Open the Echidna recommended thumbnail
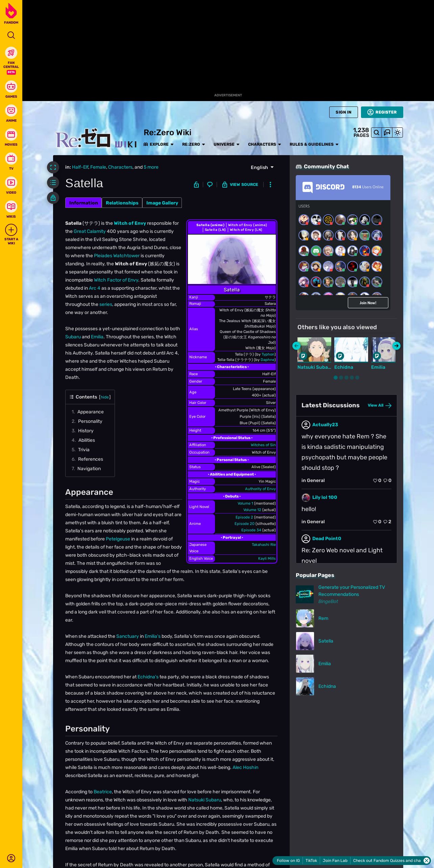Image resolution: width=434 pixels, height=868 pixels. pyautogui.click(x=351, y=349)
